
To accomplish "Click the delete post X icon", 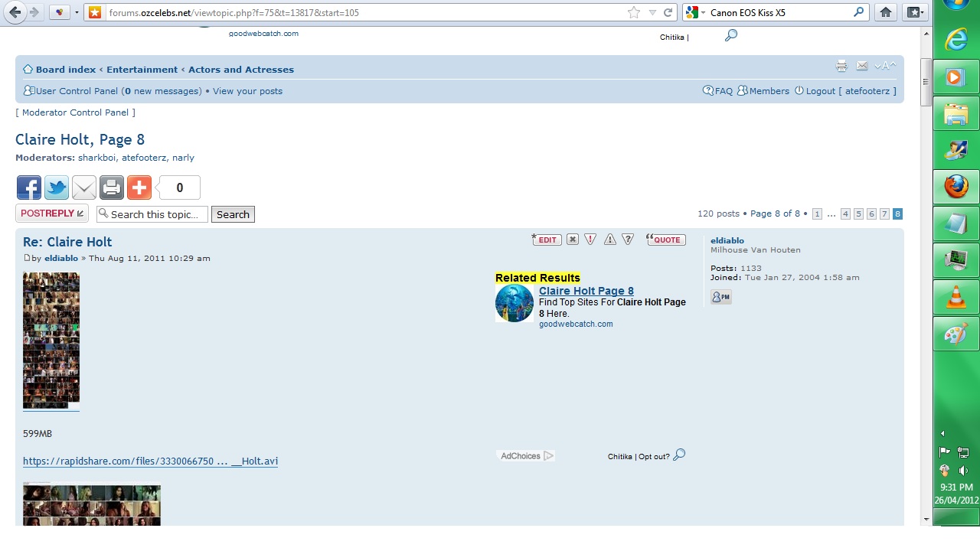I will coord(573,240).
